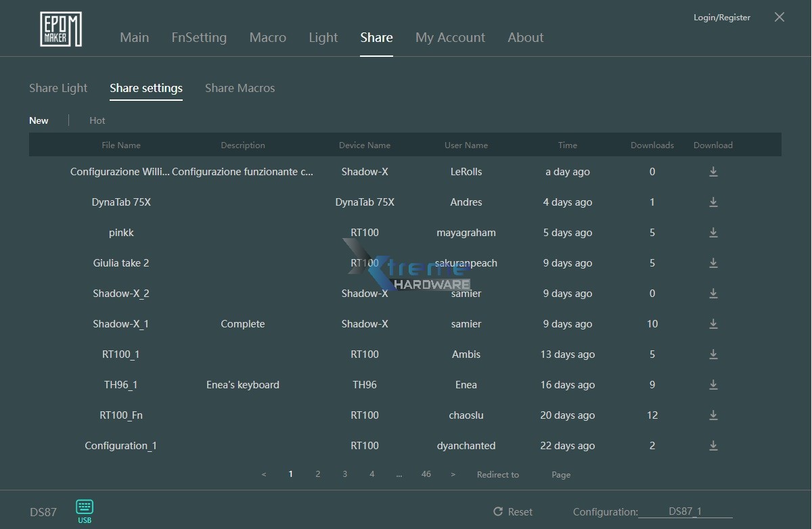The image size is (812, 529).
Task: Open Login/Register
Action: [x=721, y=17]
